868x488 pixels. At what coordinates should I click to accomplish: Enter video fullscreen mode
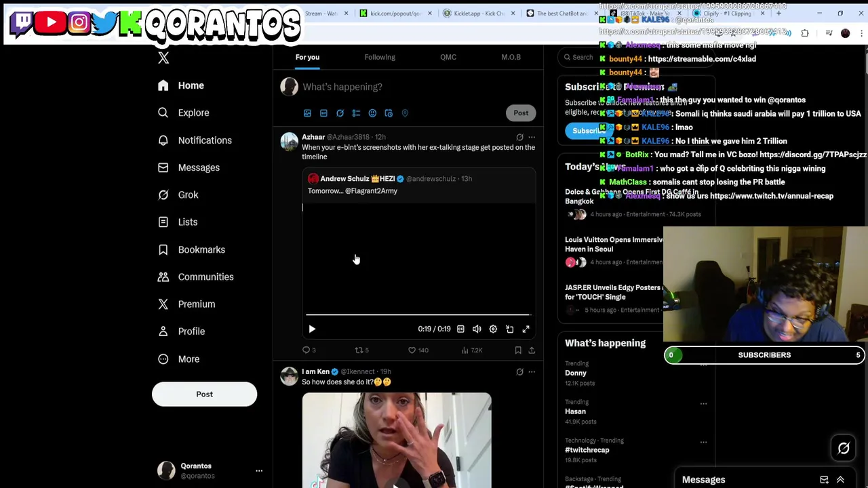[526, 329]
